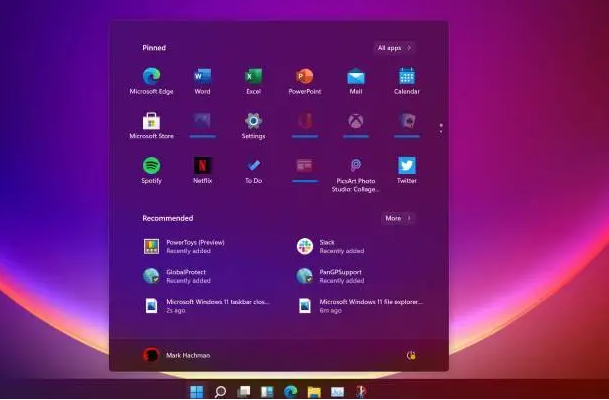The width and height of the screenshot is (609, 400).
Task: Click the Windows Start button on taskbar
Action: click(197, 391)
